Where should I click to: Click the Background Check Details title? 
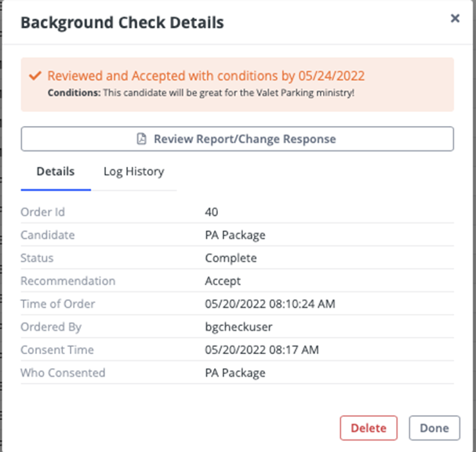[x=122, y=22]
